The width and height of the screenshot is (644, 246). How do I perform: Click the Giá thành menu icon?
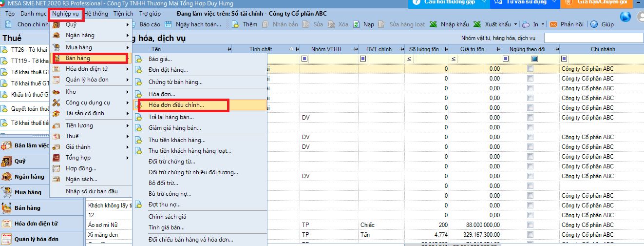coord(57,147)
